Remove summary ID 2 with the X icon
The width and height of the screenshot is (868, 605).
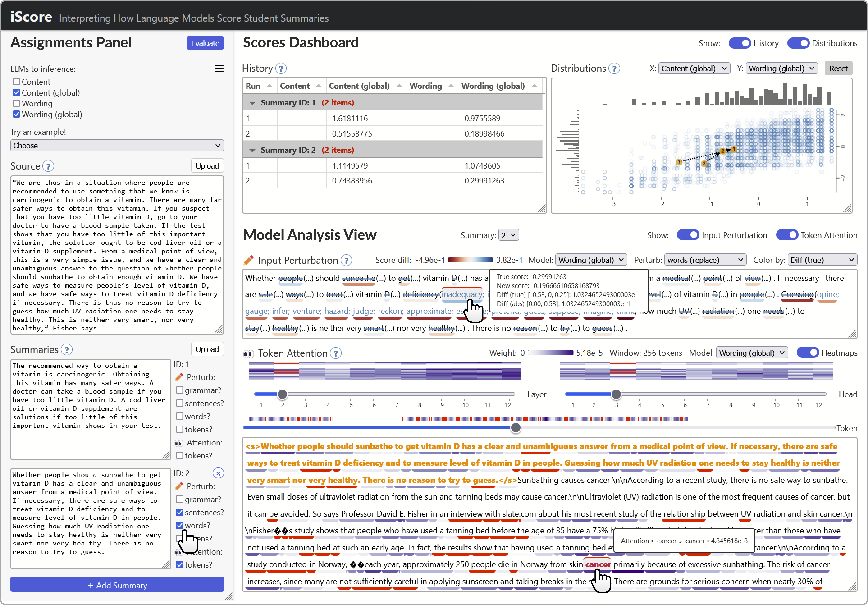pyautogui.click(x=218, y=473)
